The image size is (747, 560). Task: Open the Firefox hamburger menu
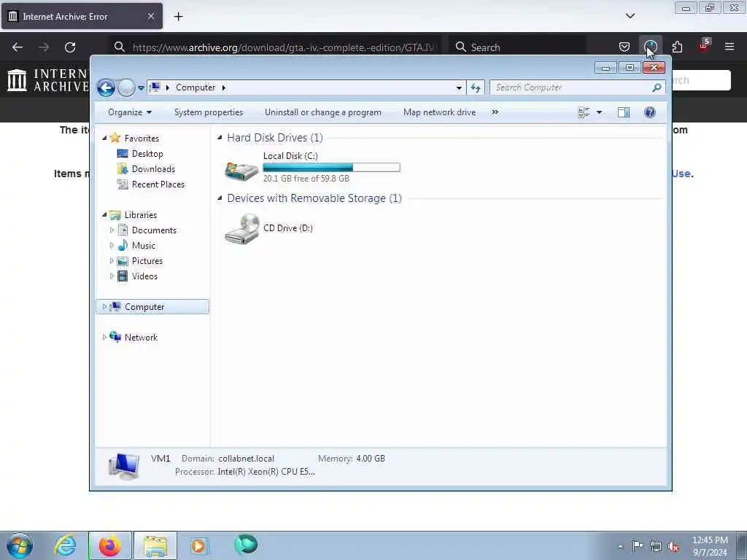pos(729,47)
